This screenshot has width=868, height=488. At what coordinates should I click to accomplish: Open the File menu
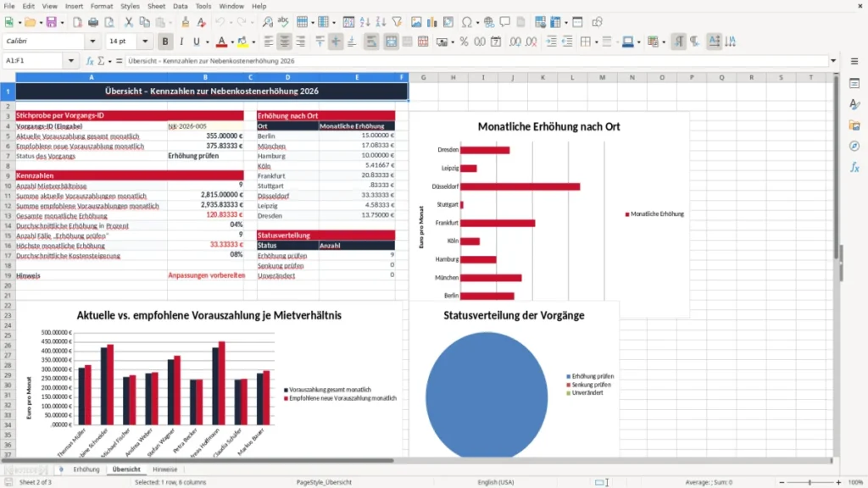(9, 6)
